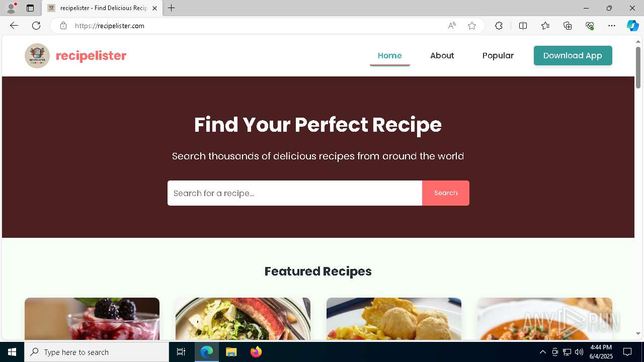The width and height of the screenshot is (644, 362).
Task: Open Collections icon in toolbar
Action: point(568,26)
